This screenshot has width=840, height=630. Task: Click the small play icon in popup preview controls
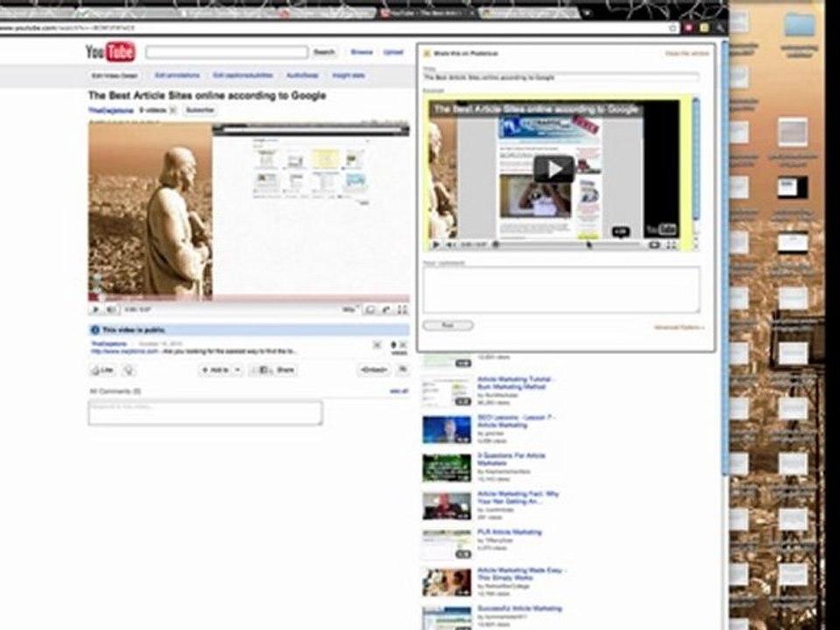click(436, 245)
